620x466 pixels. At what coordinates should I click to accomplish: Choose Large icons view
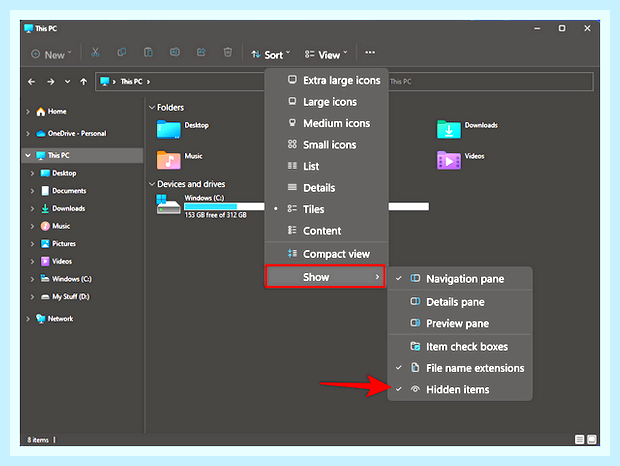click(326, 102)
